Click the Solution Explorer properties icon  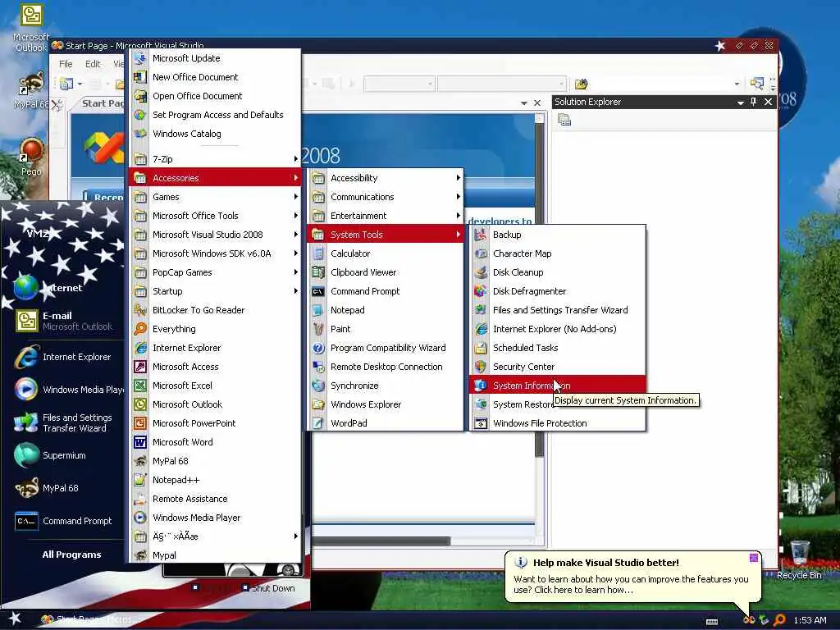click(564, 120)
